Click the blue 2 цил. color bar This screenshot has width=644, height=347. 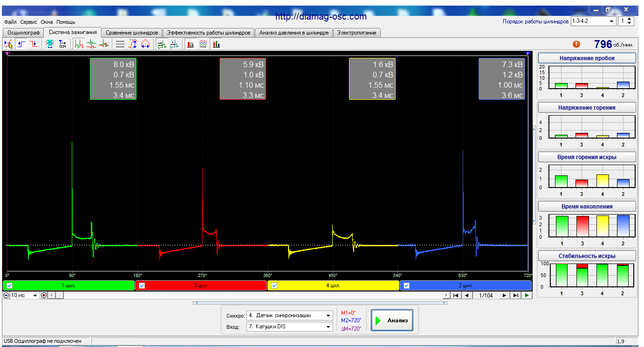(x=466, y=285)
